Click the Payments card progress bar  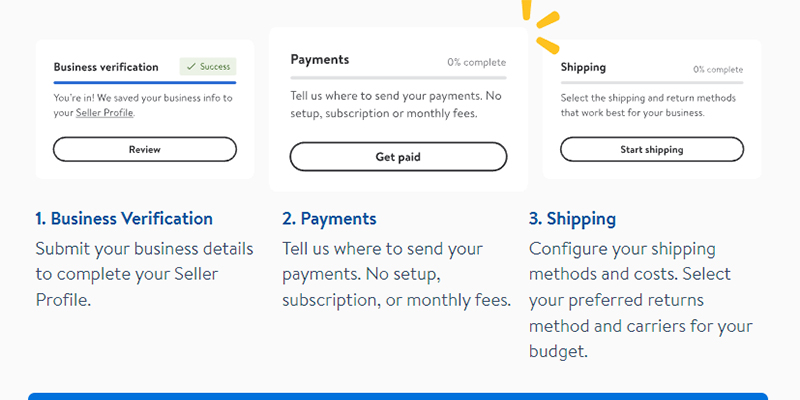tap(398, 77)
